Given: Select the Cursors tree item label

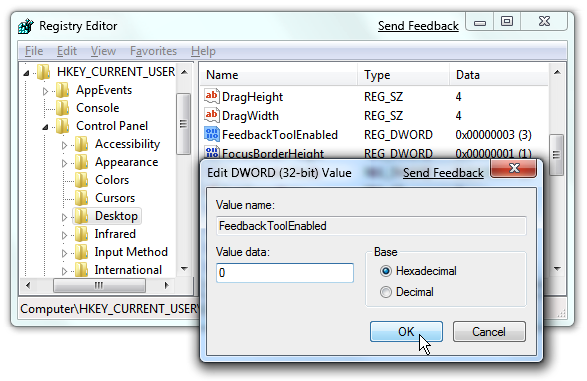Looking at the screenshot, I should coord(115,198).
